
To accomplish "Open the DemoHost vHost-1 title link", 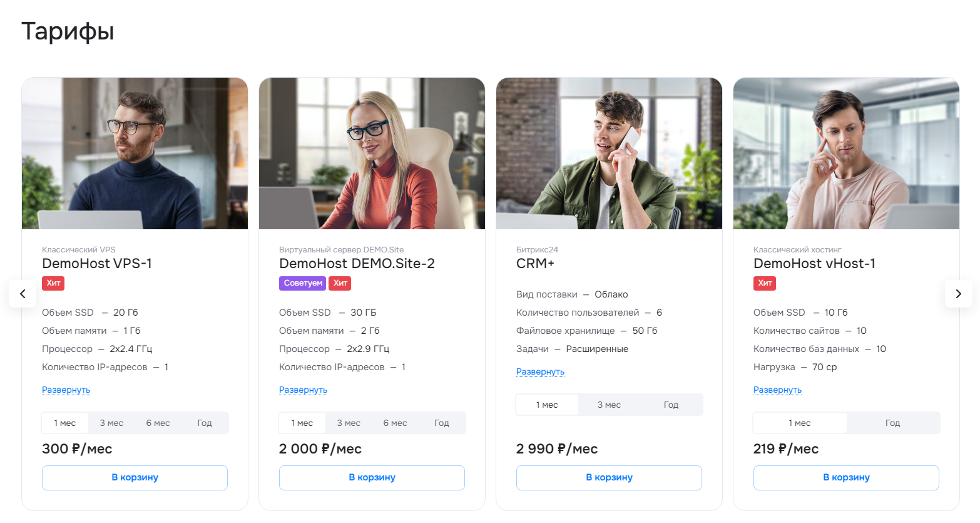I will (814, 264).
